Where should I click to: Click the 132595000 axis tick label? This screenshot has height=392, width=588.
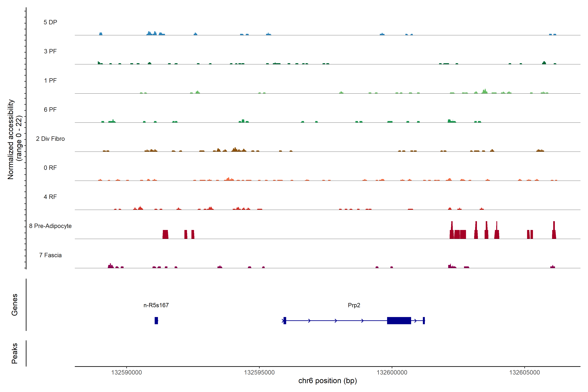point(259,373)
